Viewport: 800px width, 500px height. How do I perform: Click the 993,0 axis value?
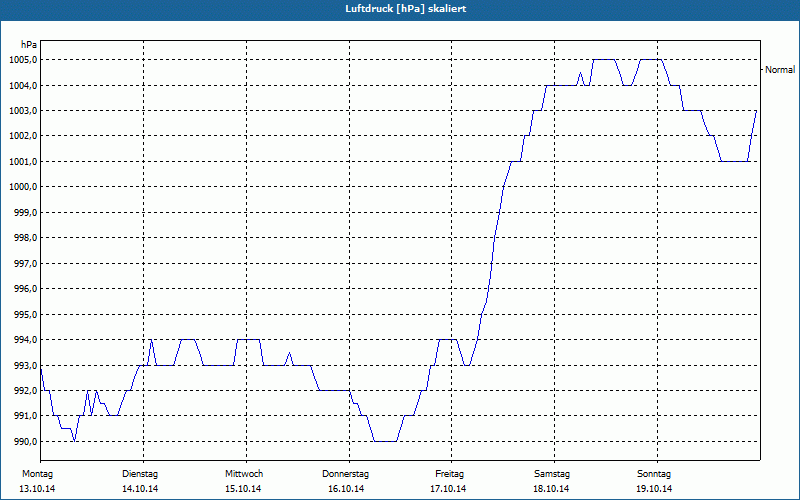pyautogui.click(x=26, y=365)
